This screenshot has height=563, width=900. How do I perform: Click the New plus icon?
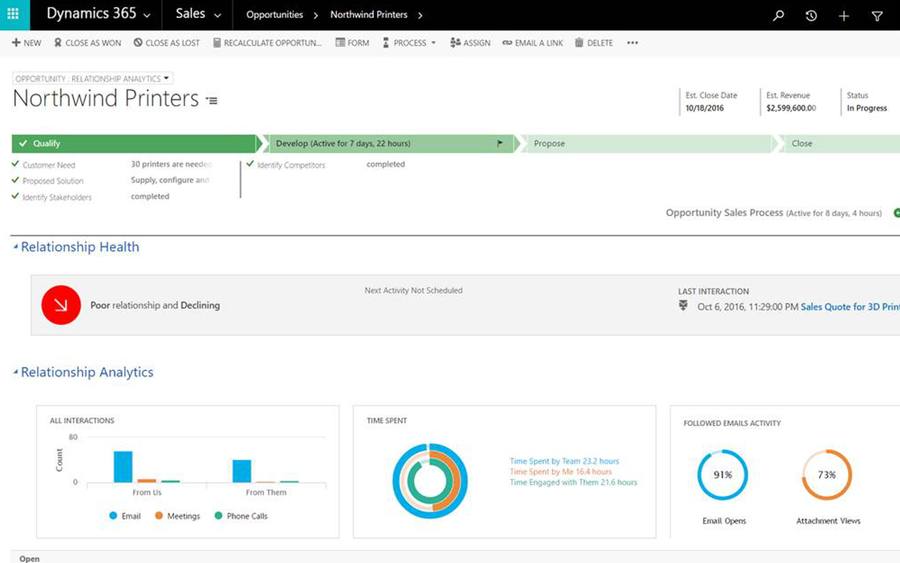pos(16,42)
